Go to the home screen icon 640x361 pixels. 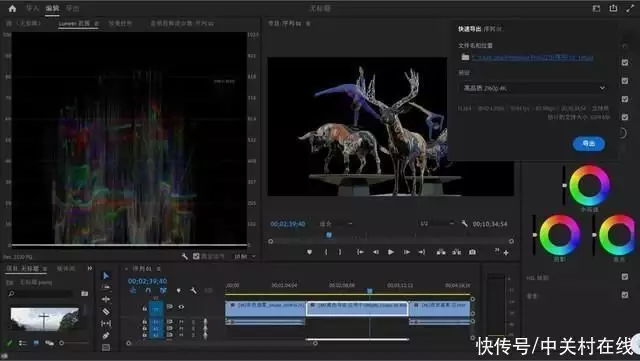click(12, 8)
